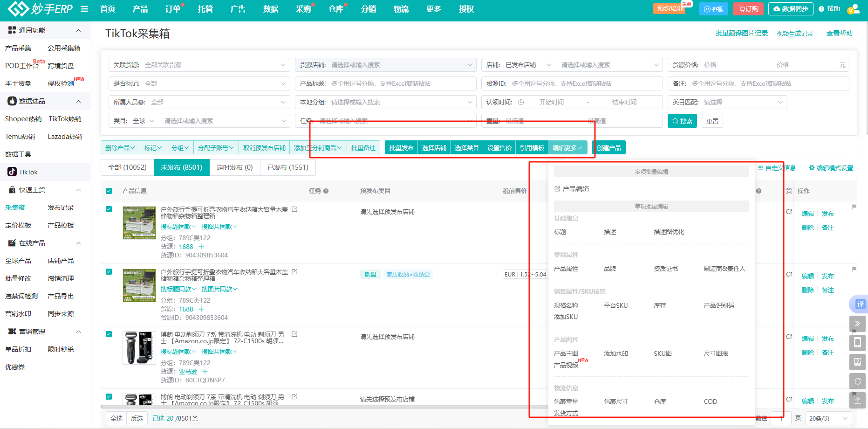The height and width of the screenshot is (429, 868).
Task: Click the floating translate (译) icon
Action: pyautogui.click(x=860, y=304)
